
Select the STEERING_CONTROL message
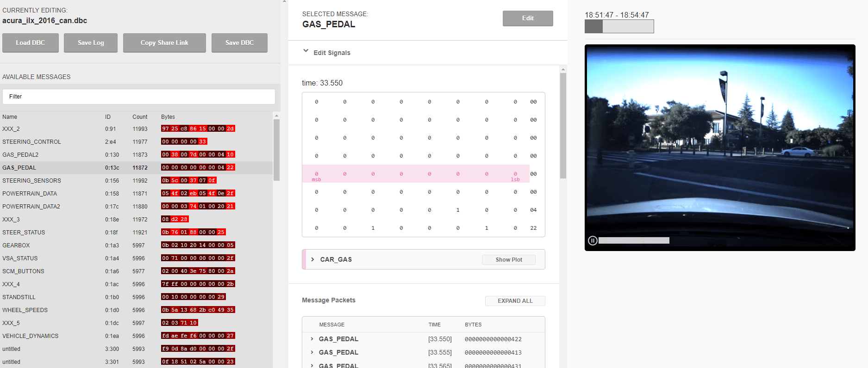pyautogui.click(x=31, y=142)
